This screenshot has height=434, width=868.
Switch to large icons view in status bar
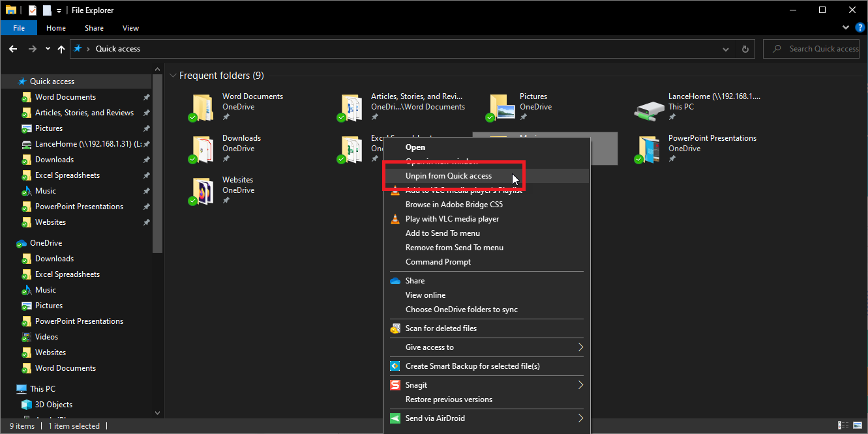pyautogui.click(x=858, y=426)
